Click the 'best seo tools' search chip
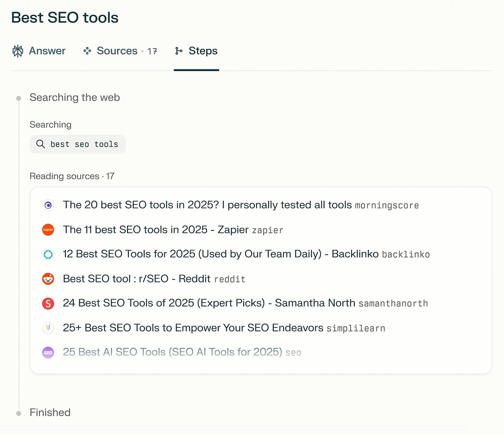This screenshot has height=435, width=504. (x=78, y=144)
